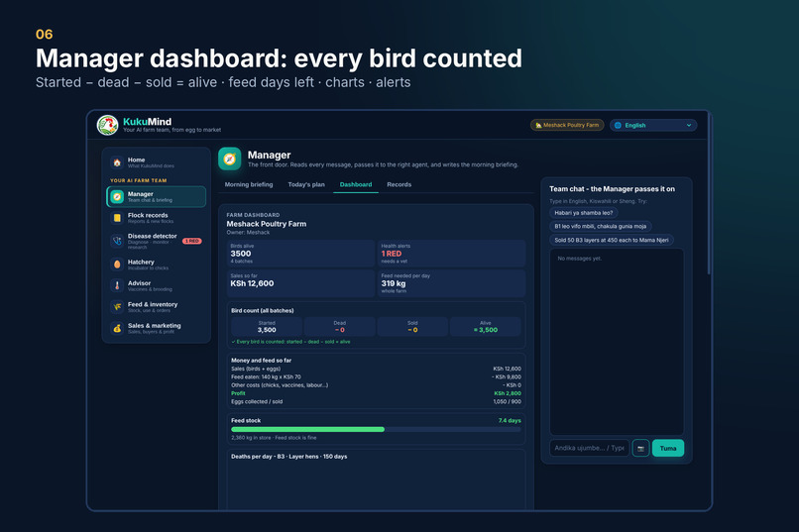Select the Dashboard tab
This screenshot has height=532, width=799.
356,185
